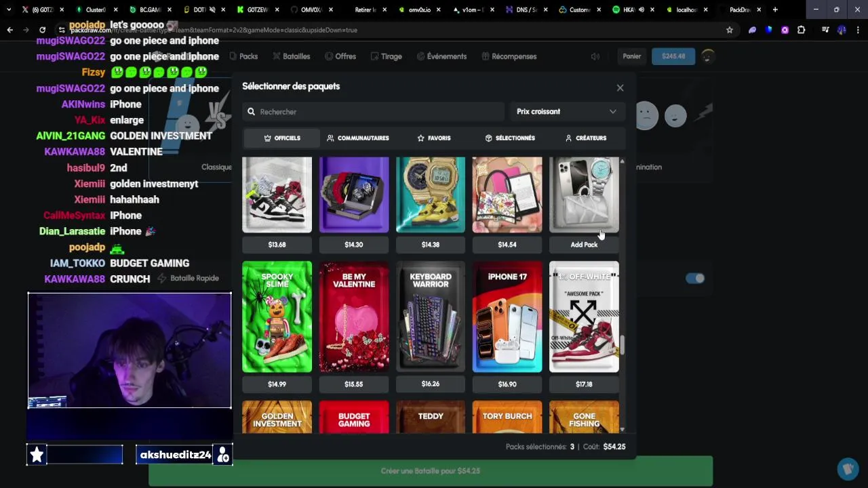
Task: Select the Golden Investment pack
Action: (x=277, y=417)
